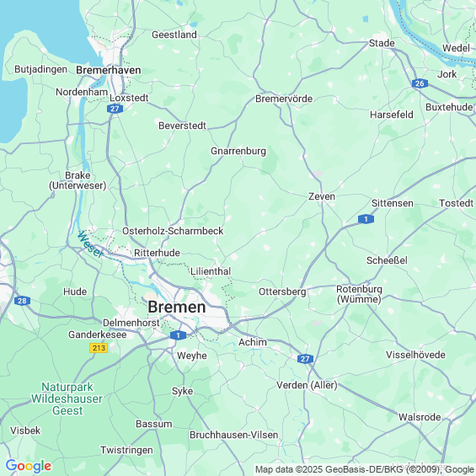Click the Google logo
Viewport: 476px width, 476px height.
29,466
